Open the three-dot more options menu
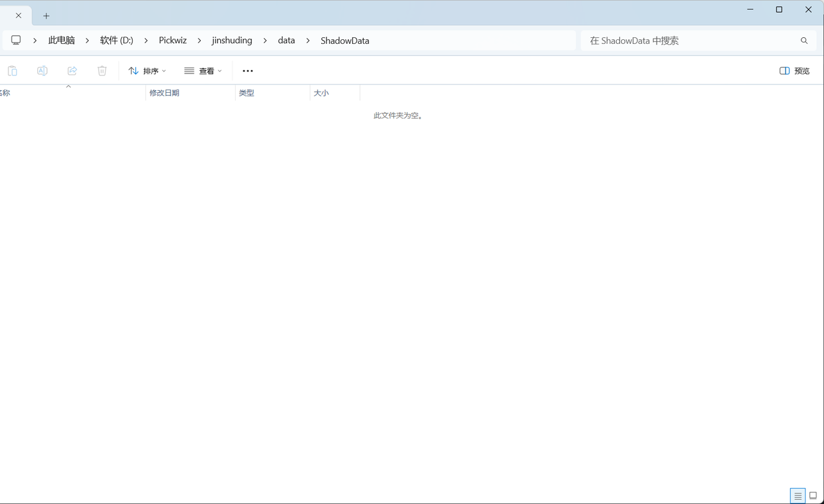Image resolution: width=824 pixels, height=504 pixels. 248,71
